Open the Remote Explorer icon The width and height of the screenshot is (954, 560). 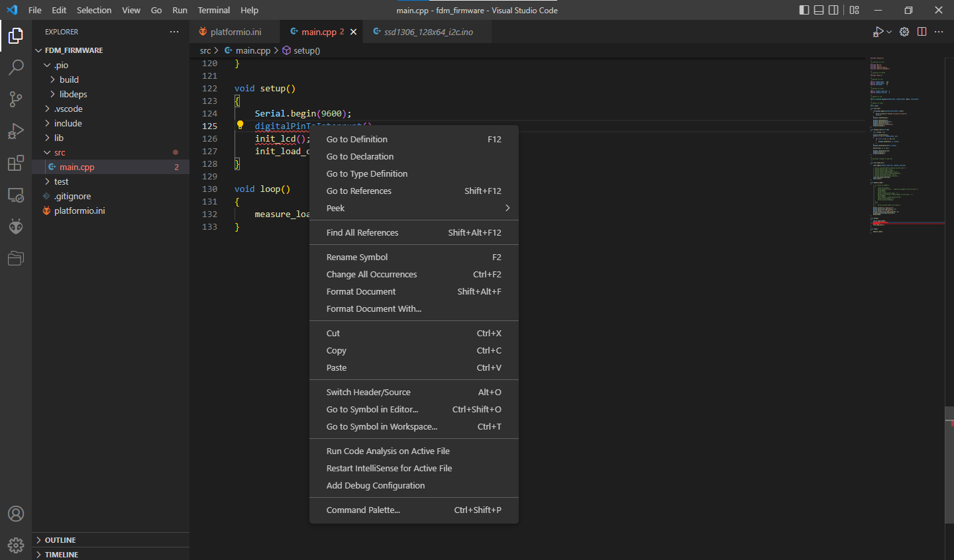pyautogui.click(x=16, y=195)
